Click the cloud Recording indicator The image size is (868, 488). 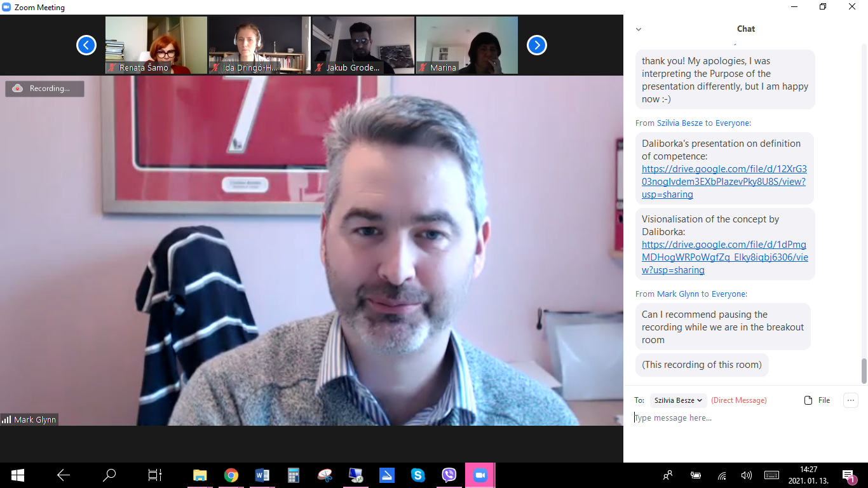[x=44, y=89]
